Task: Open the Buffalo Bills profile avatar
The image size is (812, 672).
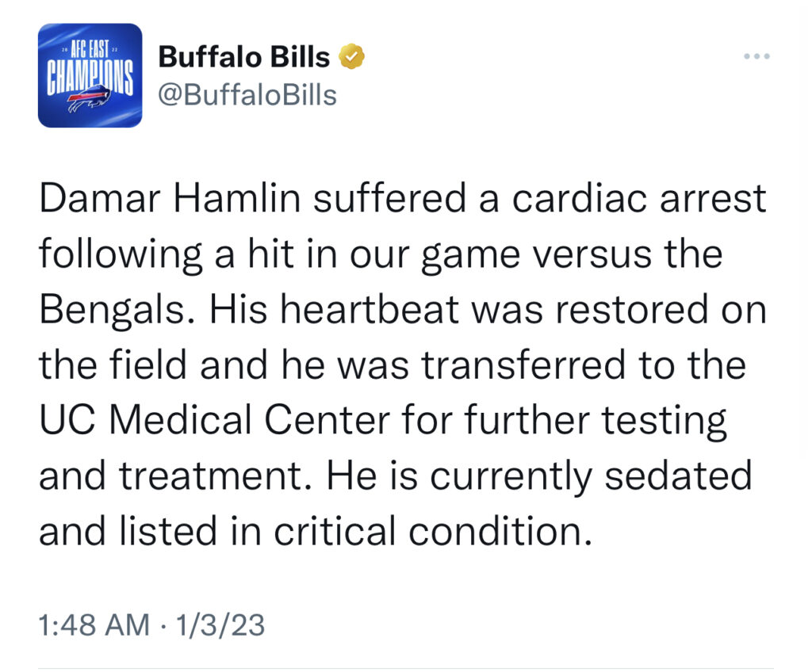Action: (x=90, y=75)
